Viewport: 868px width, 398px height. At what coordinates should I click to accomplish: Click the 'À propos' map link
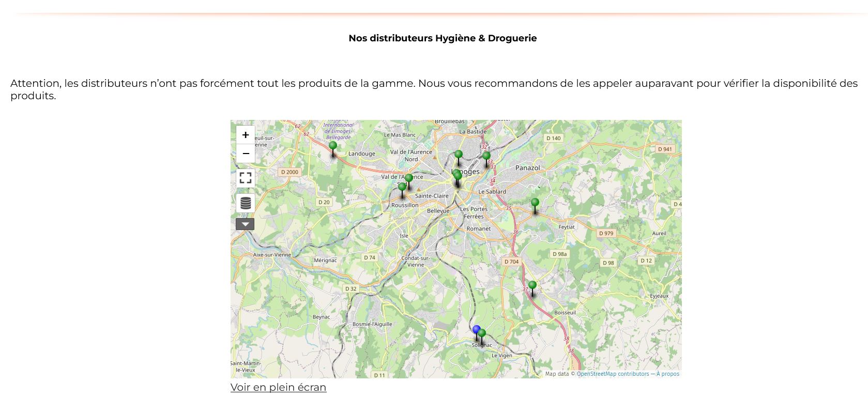click(668, 374)
